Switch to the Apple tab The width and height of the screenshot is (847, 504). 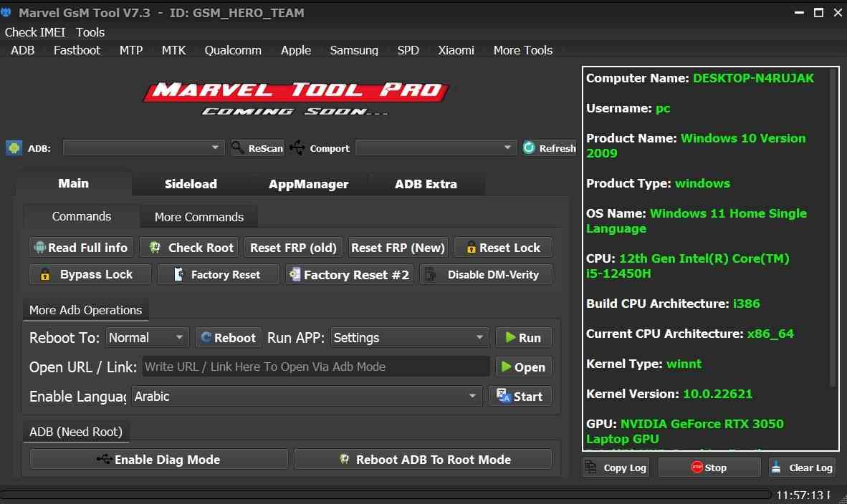(x=295, y=50)
